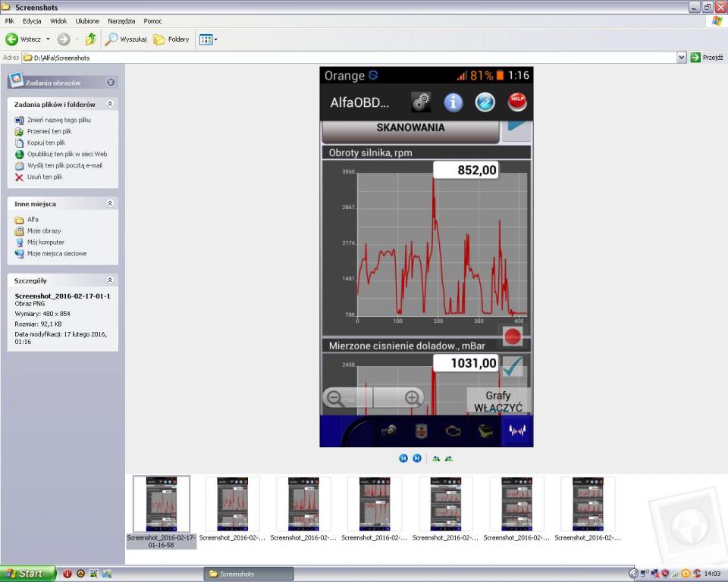The height and width of the screenshot is (582, 728).
Task: Click the taskbar clock 14:03
Action: click(712, 574)
